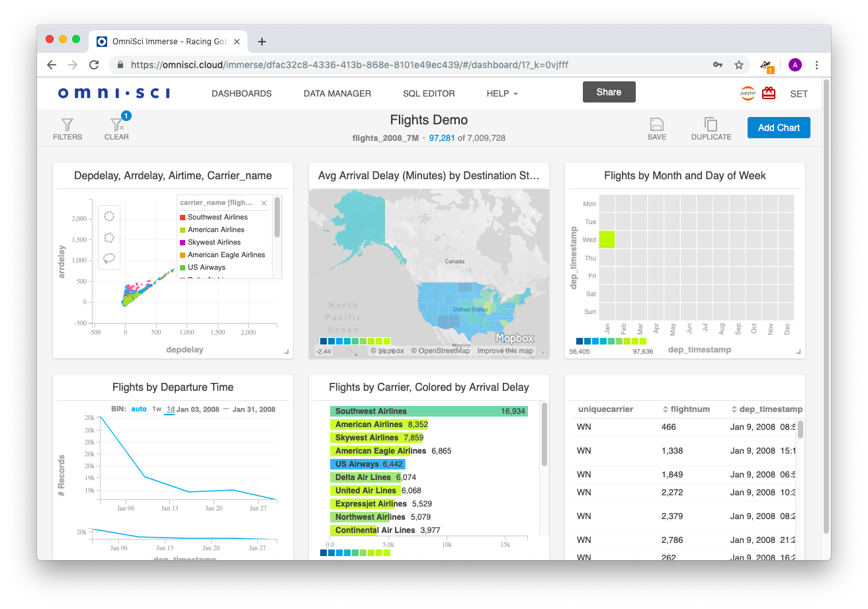The height and width of the screenshot is (609, 868).
Task: Open the saved passwords key icon
Action: [718, 65]
